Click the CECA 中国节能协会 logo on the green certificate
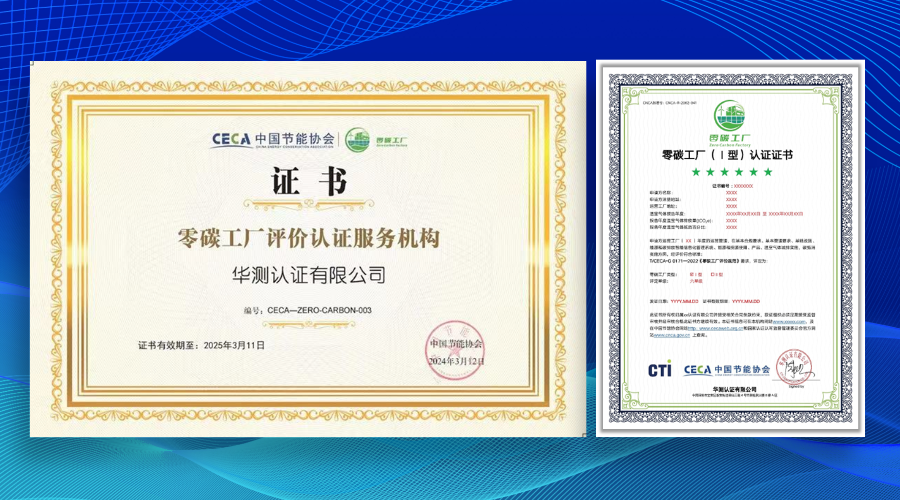 tap(726, 370)
